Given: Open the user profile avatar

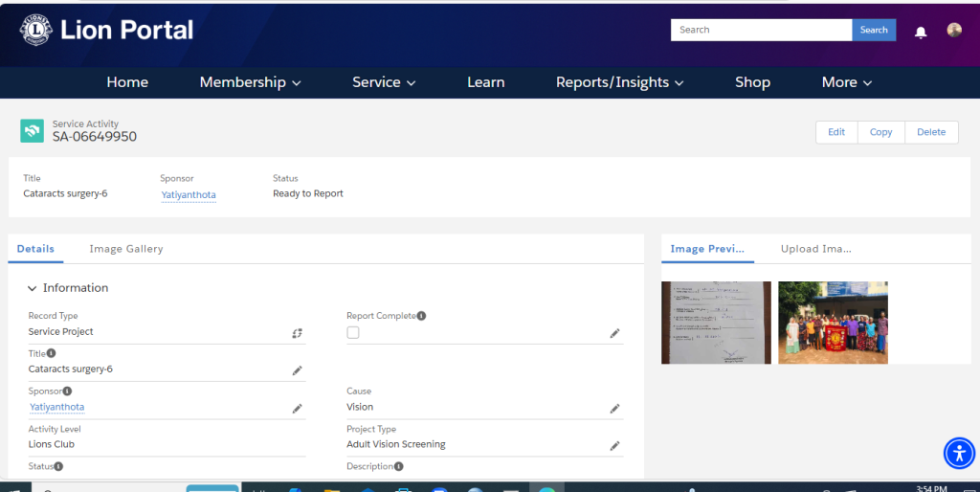Looking at the screenshot, I should pyautogui.click(x=954, y=30).
